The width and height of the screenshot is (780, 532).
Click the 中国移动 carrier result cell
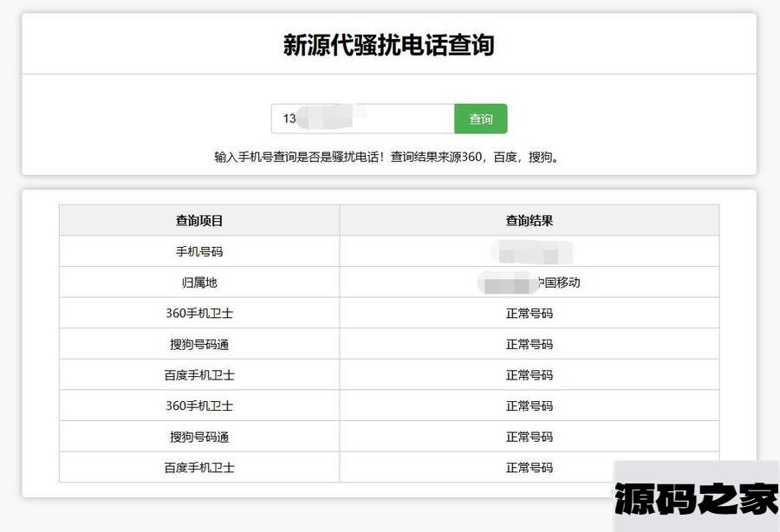(x=530, y=282)
